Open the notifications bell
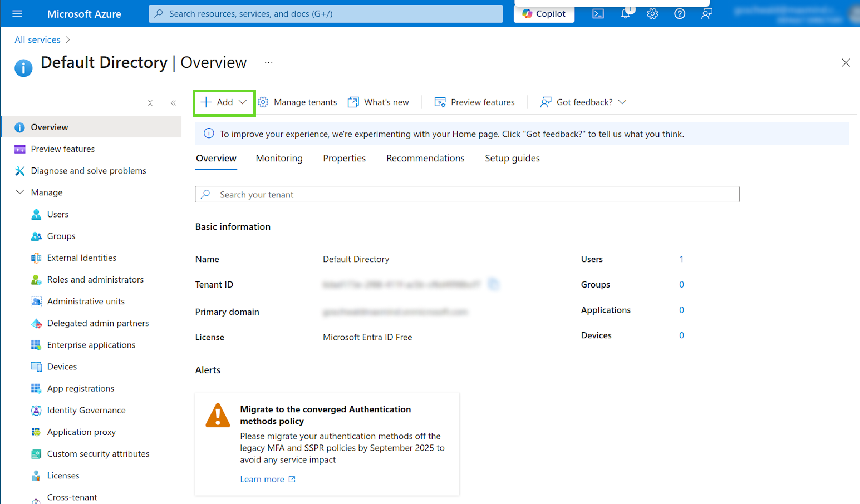Screen dimensions: 860x504 coord(625,14)
